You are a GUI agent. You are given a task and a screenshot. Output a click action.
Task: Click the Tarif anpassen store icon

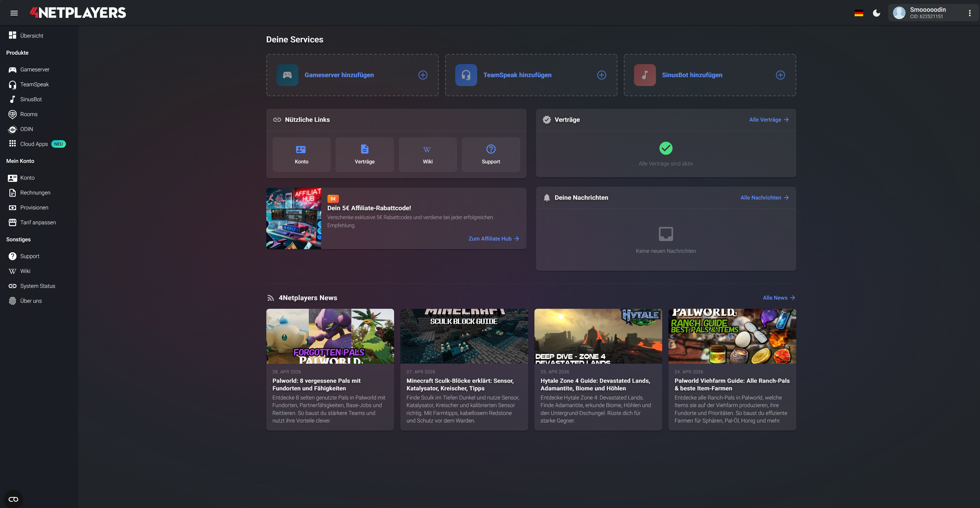point(13,222)
